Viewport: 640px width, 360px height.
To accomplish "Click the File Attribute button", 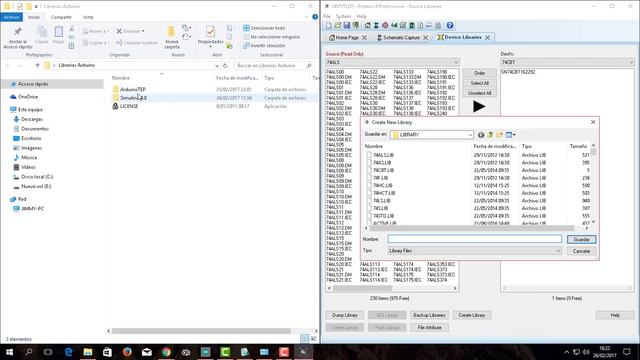I will click(429, 327).
